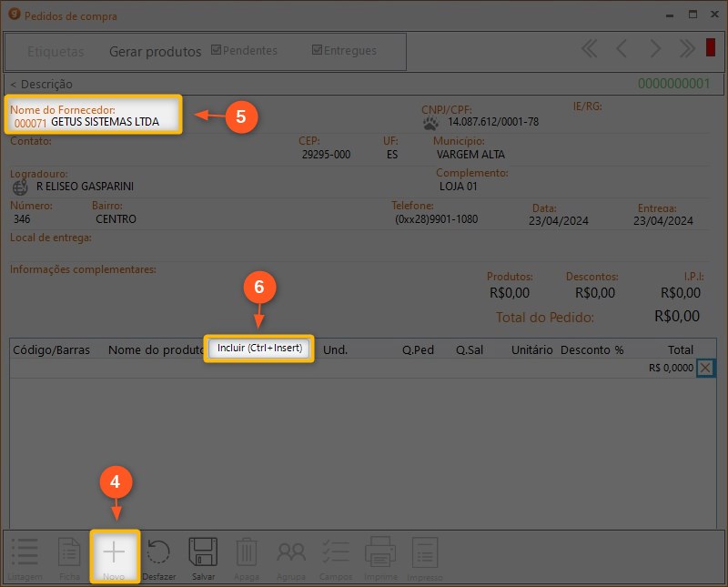Viewport: 728px width, 587px height.
Task: Click the Agrupa people icon
Action: click(x=291, y=552)
